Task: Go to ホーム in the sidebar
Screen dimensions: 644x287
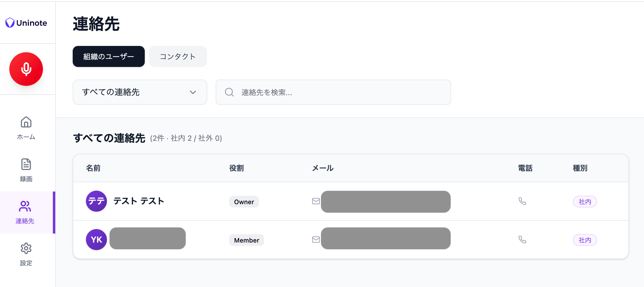Action: 26,128
